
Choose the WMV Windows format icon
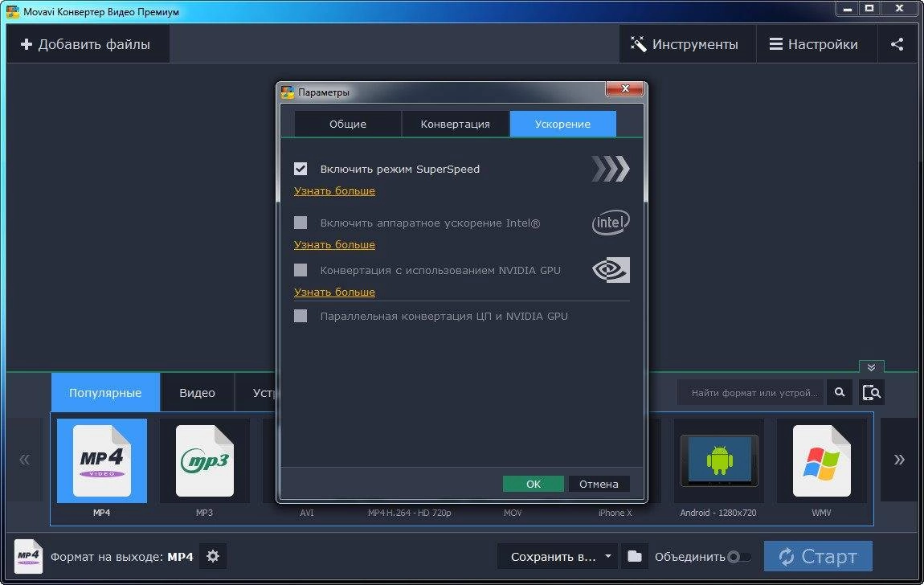tap(821, 460)
